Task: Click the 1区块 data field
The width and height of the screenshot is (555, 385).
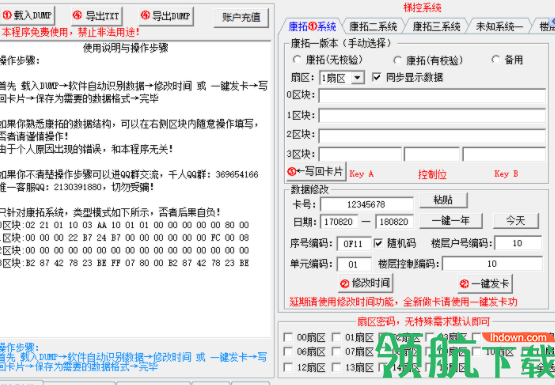Action: pyautogui.click(x=432, y=115)
